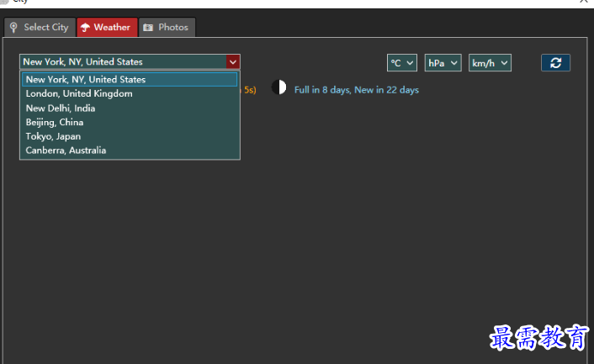The width and height of the screenshot is (594, 364).
Task: Open the °C temperature unit dropdown
Action: coord(402,63)
